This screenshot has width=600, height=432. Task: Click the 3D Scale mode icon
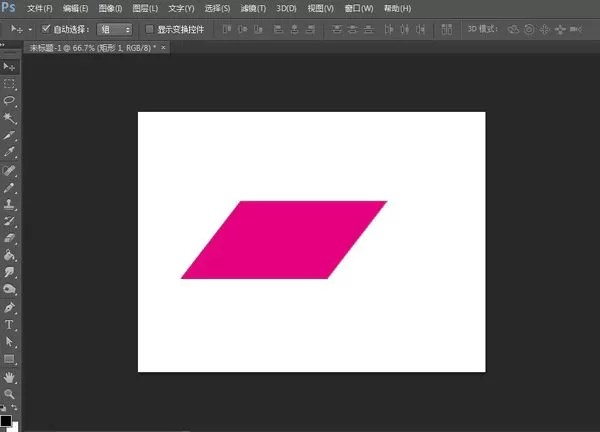[576, 29]
